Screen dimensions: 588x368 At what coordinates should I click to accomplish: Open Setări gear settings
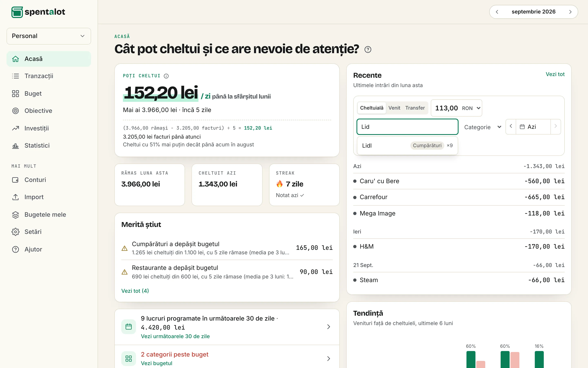(x=49, y=232)
